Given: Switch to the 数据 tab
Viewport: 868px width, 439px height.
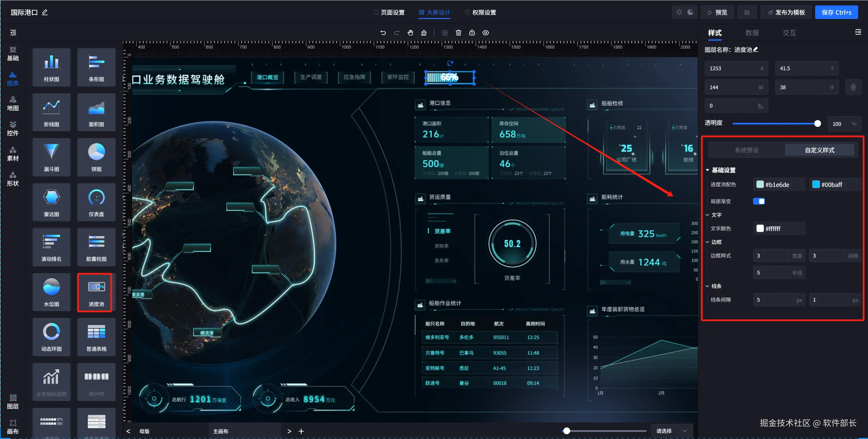Looking at the screenshot, I should tap(752, 33).
